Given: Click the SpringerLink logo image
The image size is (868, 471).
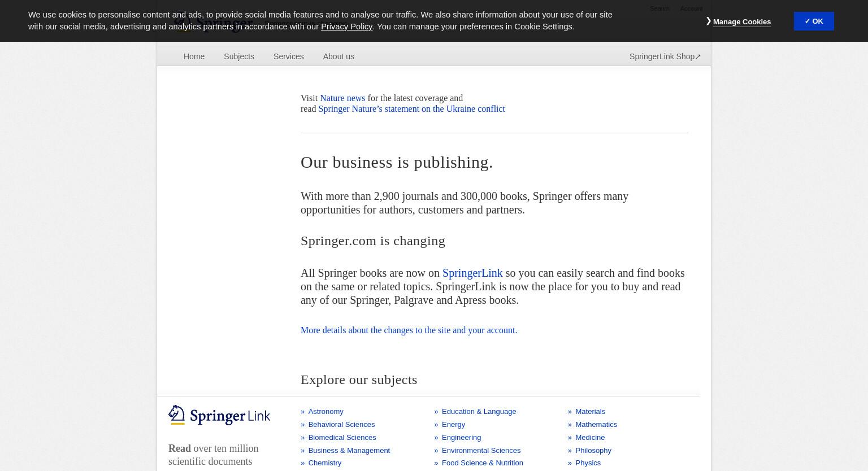Looking at the screenshot, I should (x=219, y=415).
